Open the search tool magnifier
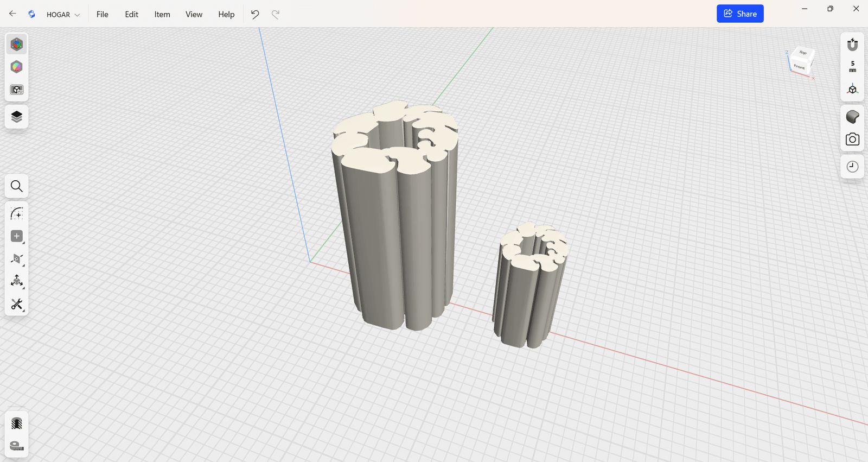This screenshot has width=868, height=462. (17, 186)
